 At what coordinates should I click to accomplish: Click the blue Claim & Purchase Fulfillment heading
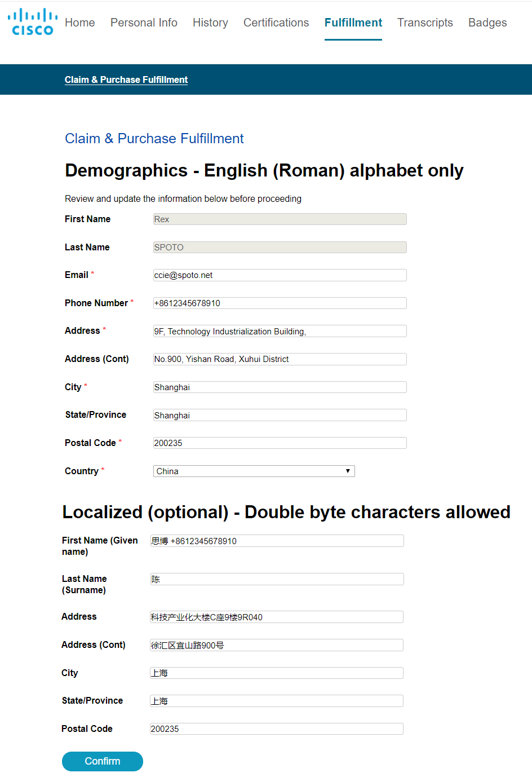pyautogui.click(x=154, y=139)
